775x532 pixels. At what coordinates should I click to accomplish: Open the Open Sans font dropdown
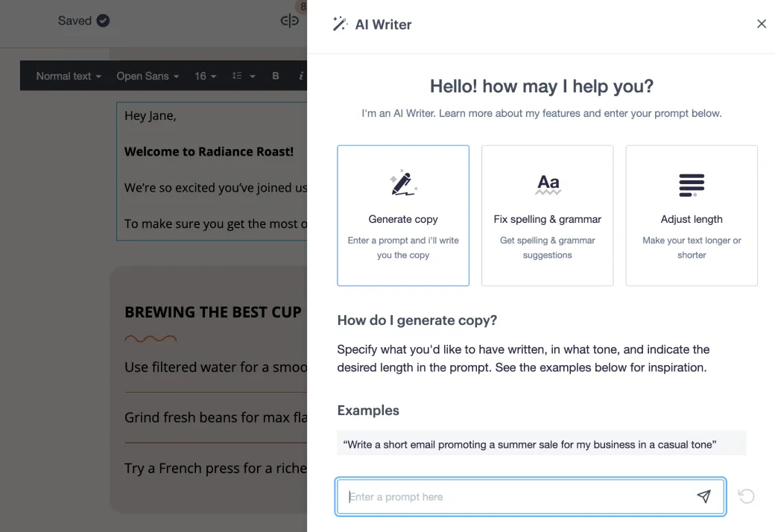(146, 75)
